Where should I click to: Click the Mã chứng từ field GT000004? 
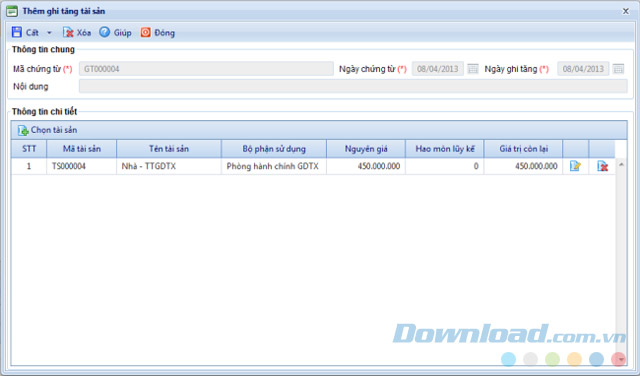206,69
